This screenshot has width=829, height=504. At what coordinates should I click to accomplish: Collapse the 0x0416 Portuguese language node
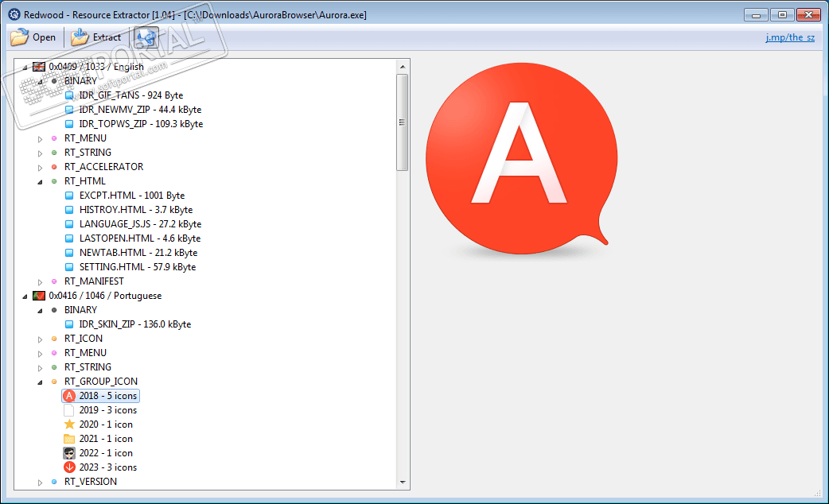[25, 297]
